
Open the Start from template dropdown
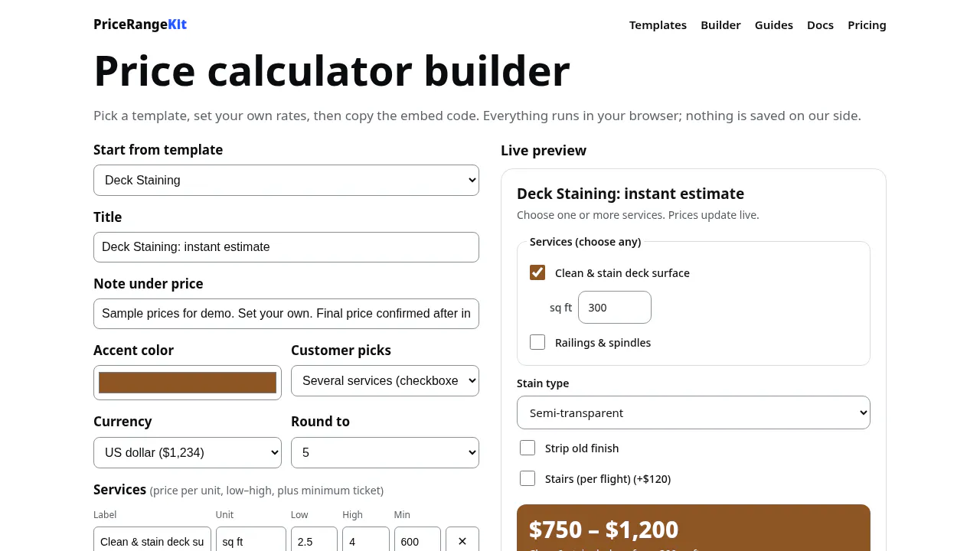click(x=286, y=180)
